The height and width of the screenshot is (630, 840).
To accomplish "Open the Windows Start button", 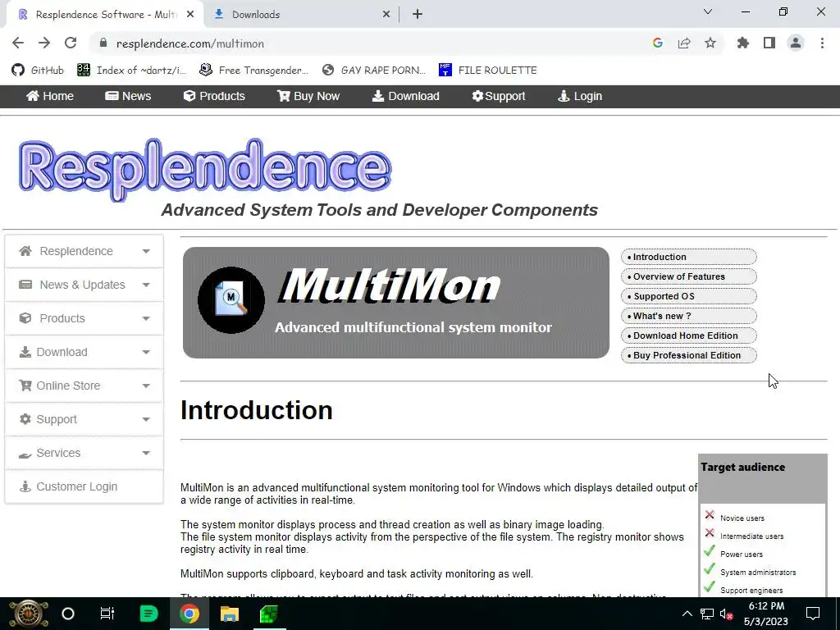I will (x=29, y=614).
